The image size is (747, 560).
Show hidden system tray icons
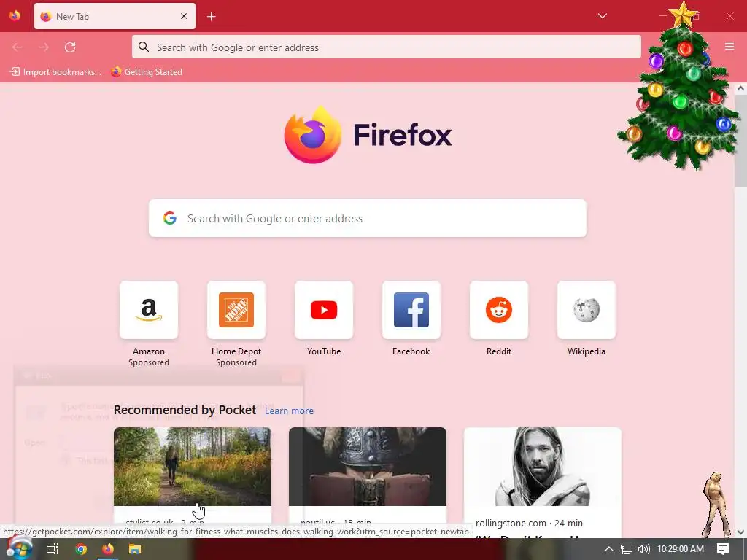click(x=609, y=549)
